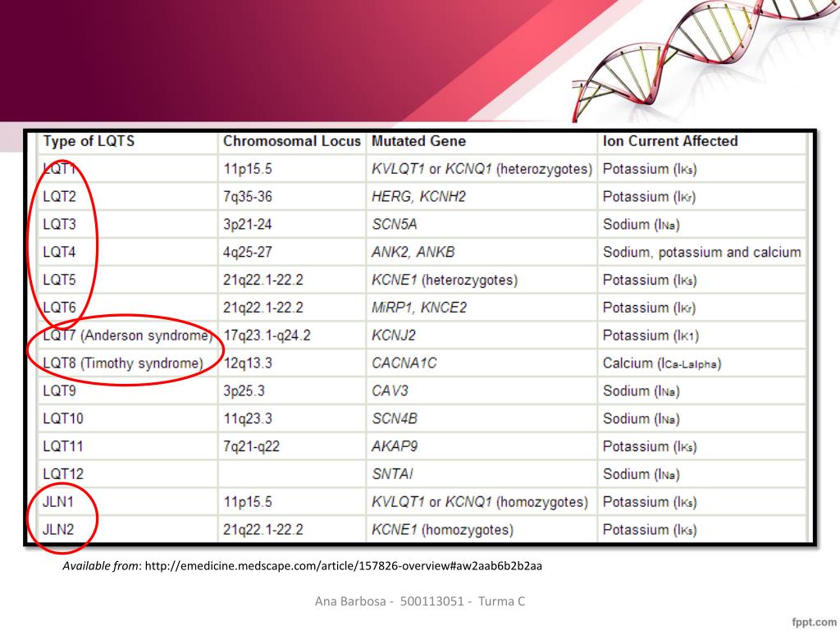This screenshot has height=630, width=840.
Task: Click locus value 7q21-q22
Action: pyautogui.click(x=251, y=447)
